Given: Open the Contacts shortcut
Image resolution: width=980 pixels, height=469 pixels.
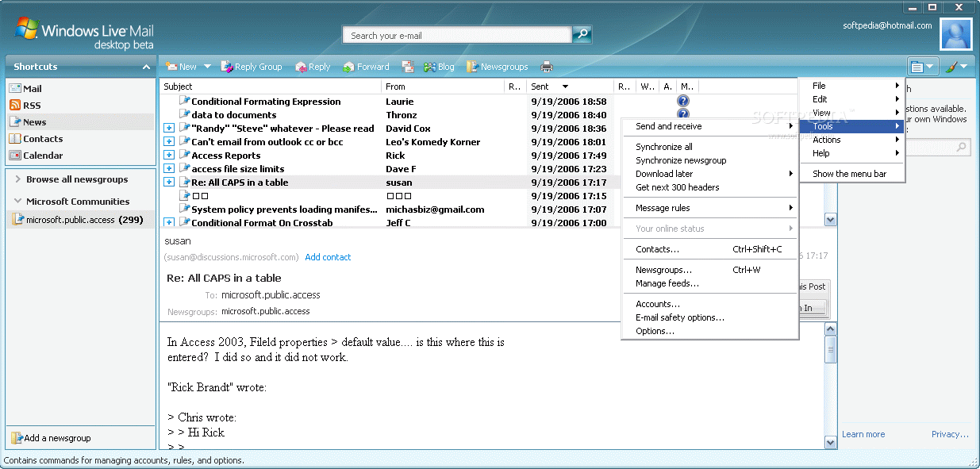Looking at the screenshot, I should [36, 139].
